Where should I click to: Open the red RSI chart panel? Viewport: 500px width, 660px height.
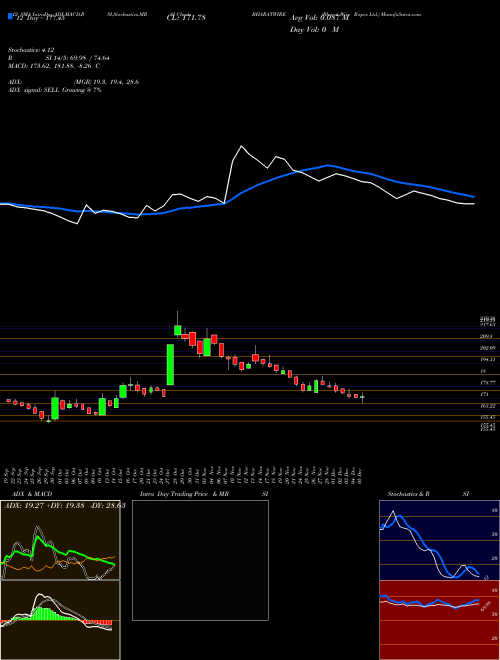[x=439, y=620]
